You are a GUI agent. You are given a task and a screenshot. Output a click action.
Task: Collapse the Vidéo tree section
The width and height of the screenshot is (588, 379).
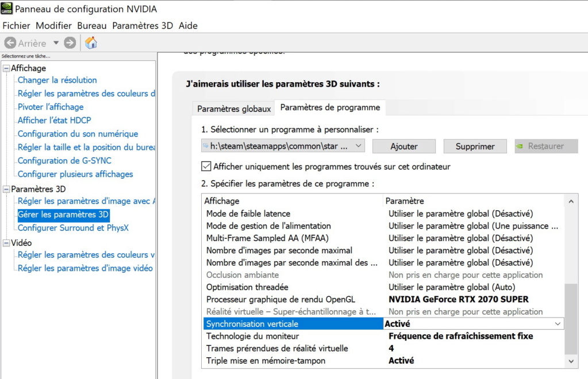[x=6, y=243]
